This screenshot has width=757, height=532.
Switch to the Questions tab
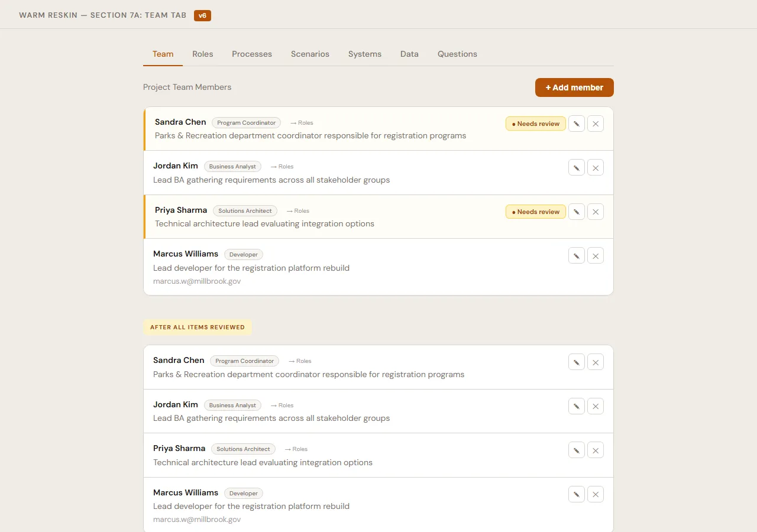click(x=457, y=54)
